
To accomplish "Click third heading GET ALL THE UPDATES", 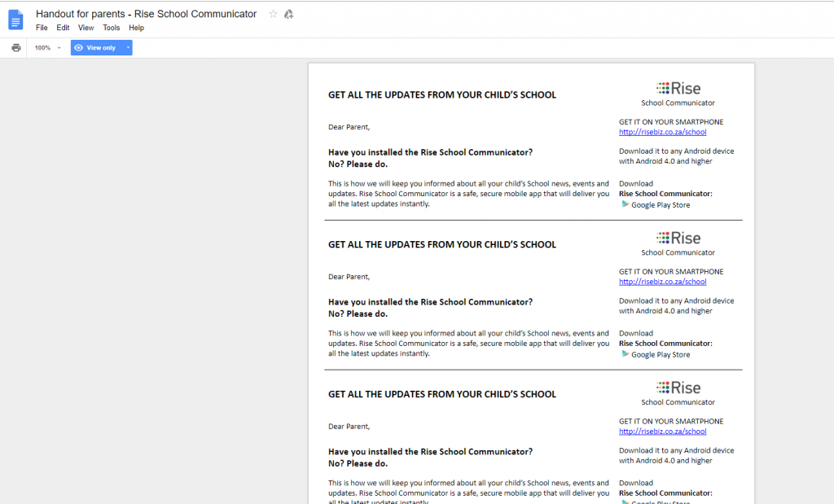I will (x=442, y=394).
